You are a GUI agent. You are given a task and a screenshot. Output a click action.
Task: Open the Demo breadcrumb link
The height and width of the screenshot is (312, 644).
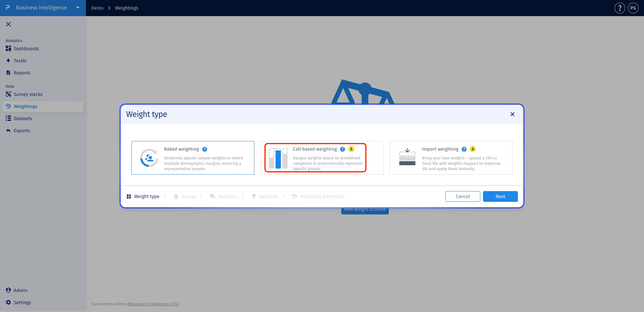pos(97,8)
